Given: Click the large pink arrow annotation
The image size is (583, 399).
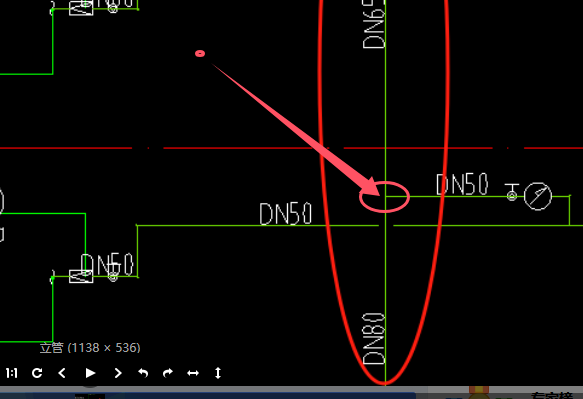Looking at the screenshot, I should (x=297, y=130).
